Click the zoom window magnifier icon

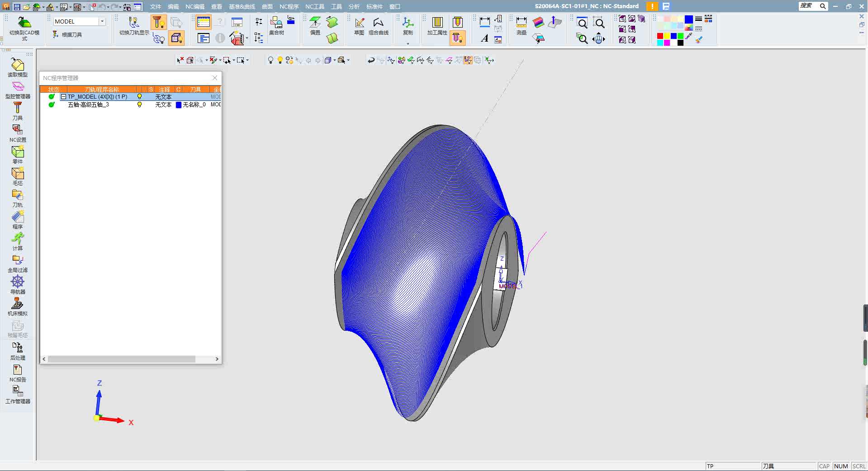point(599,23)
